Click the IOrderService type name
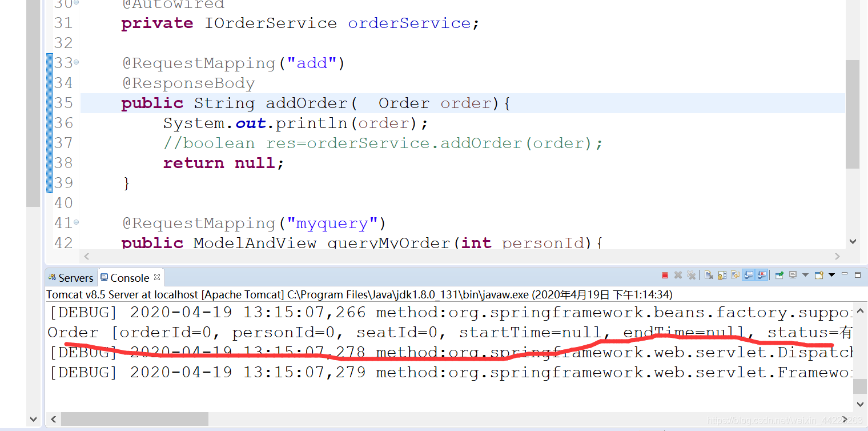The width and height of the screenshot is (868, 431). 271,23
